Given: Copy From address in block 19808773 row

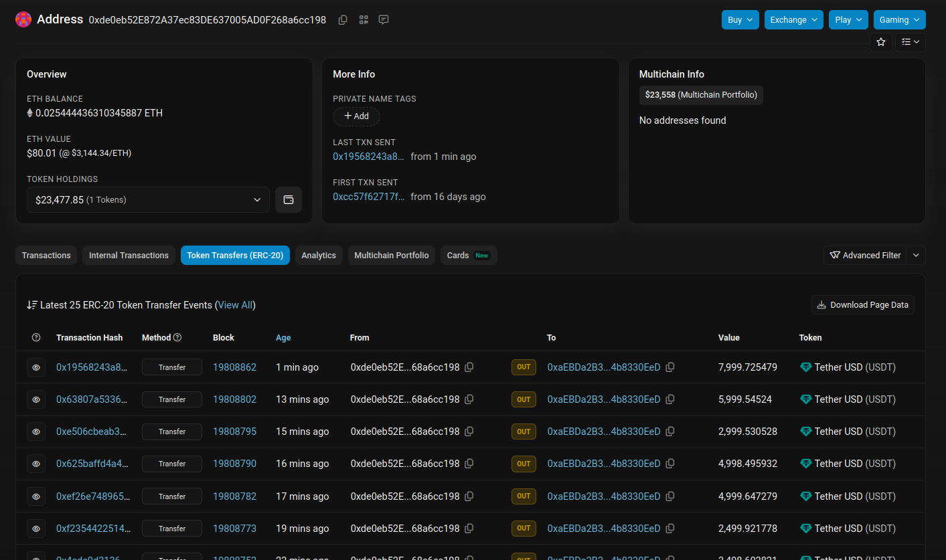Looking at the screenshot, I should [469, 529].
